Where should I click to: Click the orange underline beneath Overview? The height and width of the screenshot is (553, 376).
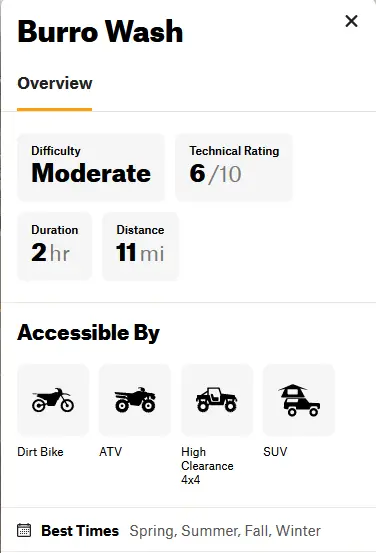(55, 110)
